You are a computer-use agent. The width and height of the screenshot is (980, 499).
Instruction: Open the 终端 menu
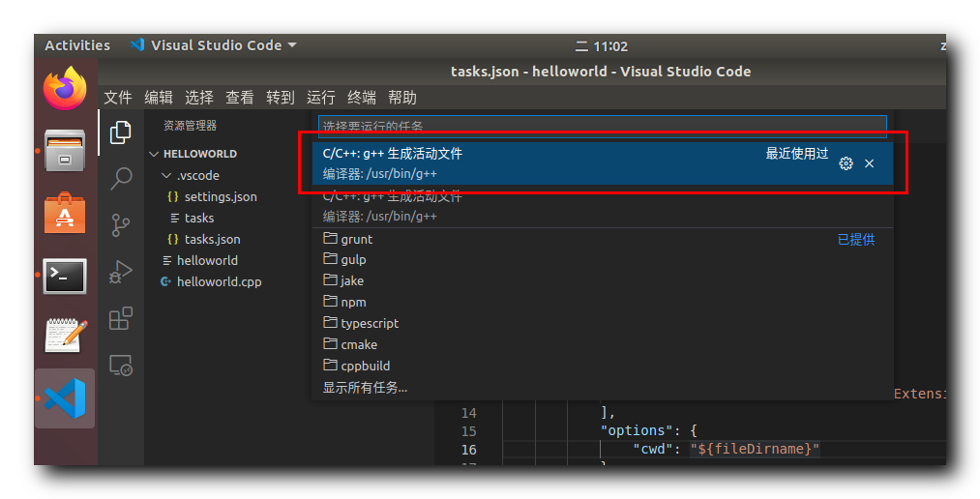pyautogui.click(x=361, y=98)
